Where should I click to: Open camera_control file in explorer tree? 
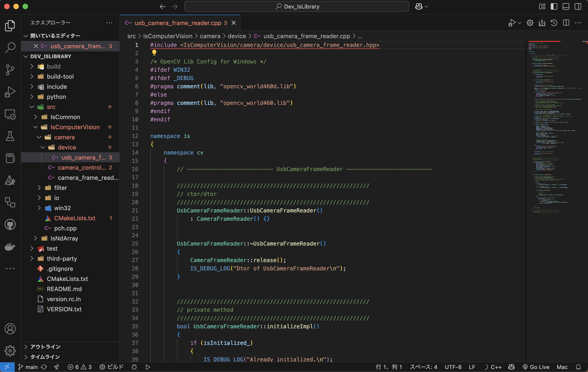point(82,168)
